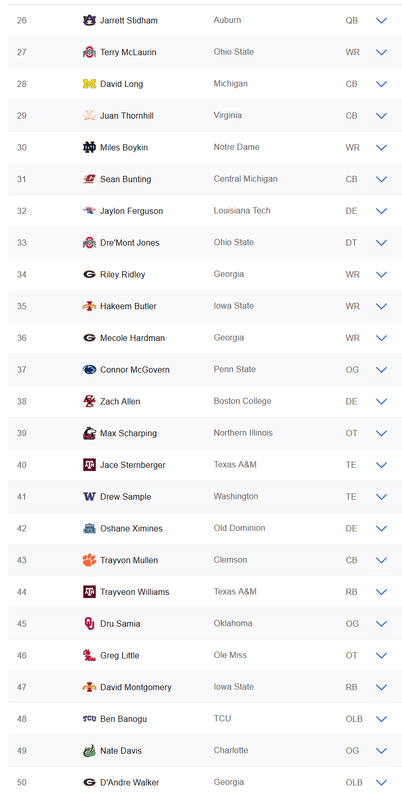The width and height of the screenshot is (402, 800).
Task: Select the Nate Davis Charlotte row
Action: tap(205, 751)
